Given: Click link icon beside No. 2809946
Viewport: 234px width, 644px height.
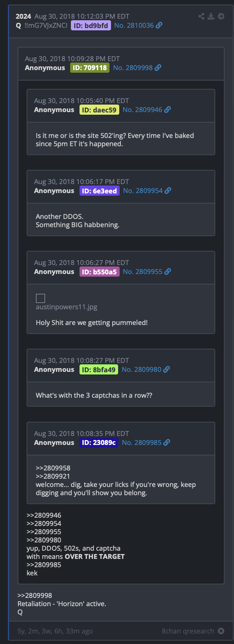Looking at the screenshot, I should pos(168,109).
